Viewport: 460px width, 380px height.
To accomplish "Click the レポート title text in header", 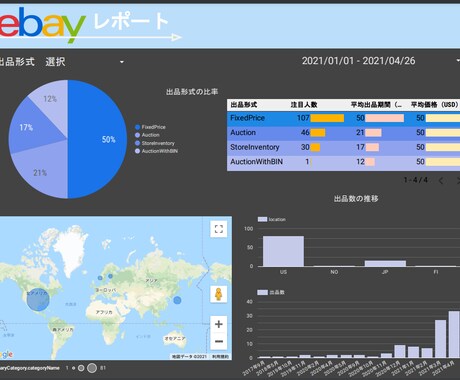I will 130,21.
